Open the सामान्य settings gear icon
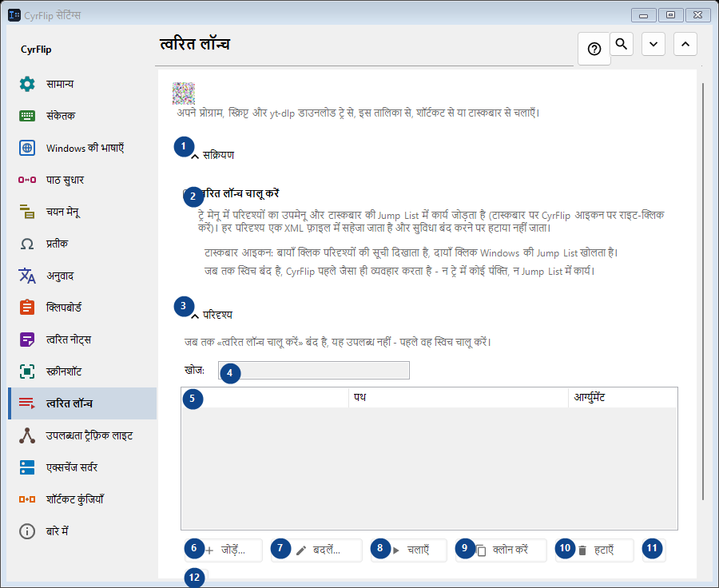The image size is (719, 588). (x=27, y=84)
